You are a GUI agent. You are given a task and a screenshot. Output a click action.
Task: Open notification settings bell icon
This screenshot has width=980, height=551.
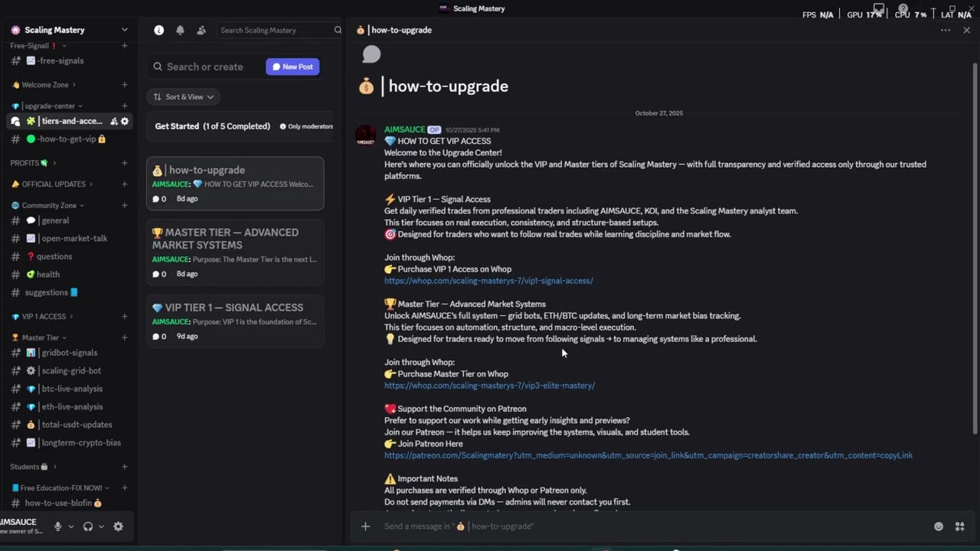180,30
